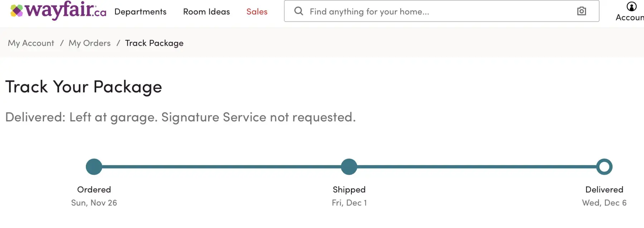644x228 pixels.
Task: Click the Wayfair.ca logo
Action: click(x=58, y=11)
